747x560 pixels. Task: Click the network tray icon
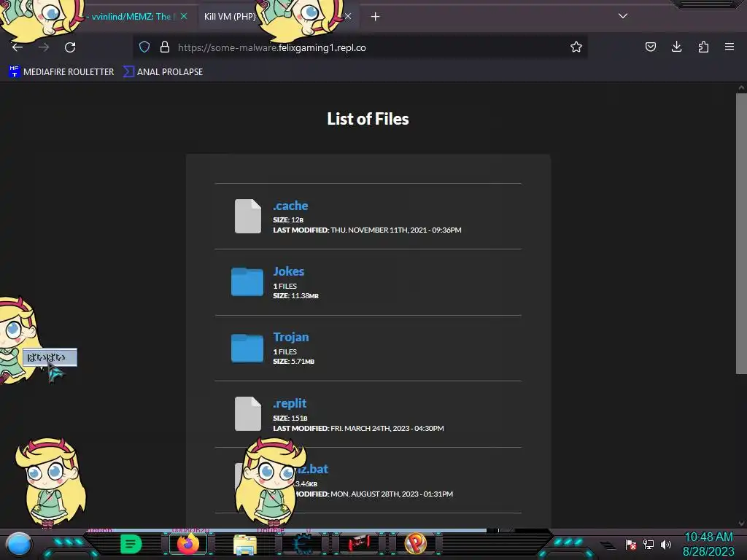tap(649, 544)
